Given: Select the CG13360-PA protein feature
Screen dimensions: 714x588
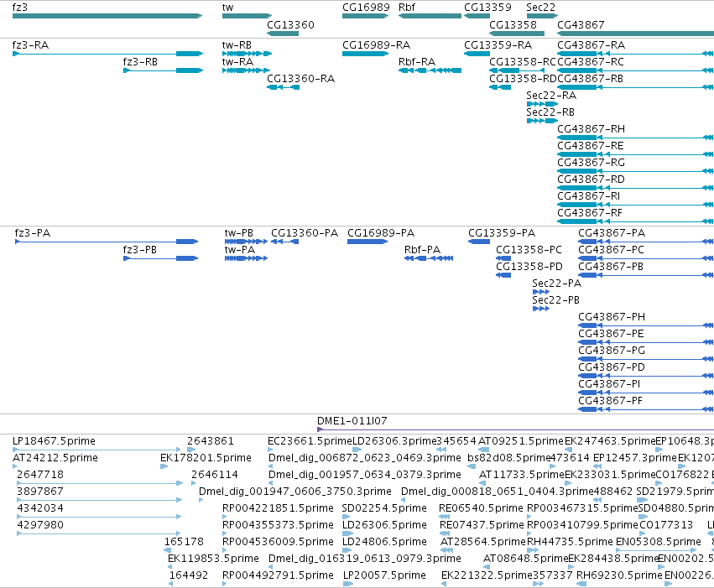Looking at the screenshot, I should [x=284, y=242].
